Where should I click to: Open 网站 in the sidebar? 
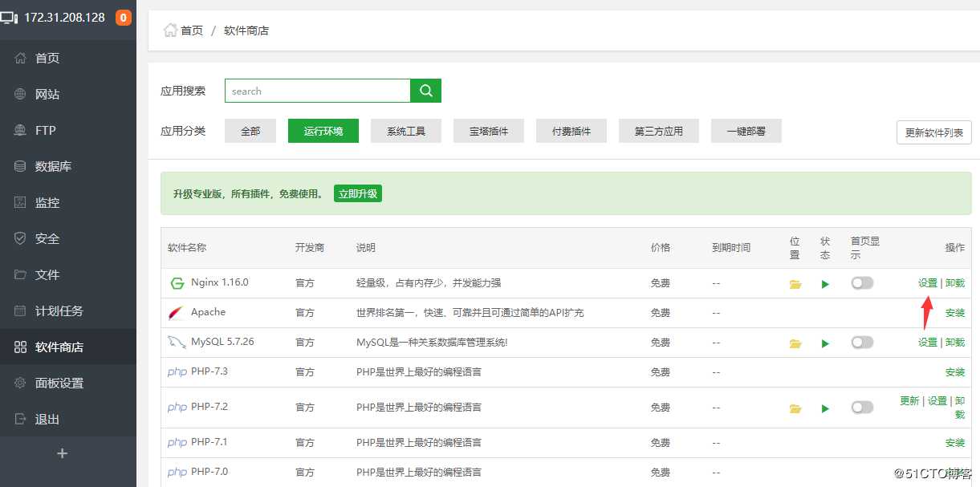(x=68, y=94)
